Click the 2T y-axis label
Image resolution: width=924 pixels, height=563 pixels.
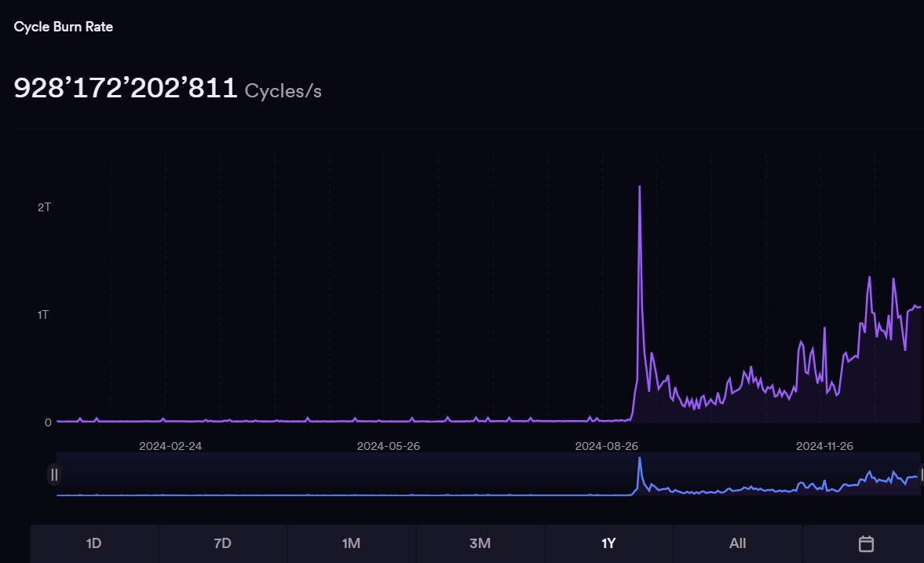click(44, 207)
